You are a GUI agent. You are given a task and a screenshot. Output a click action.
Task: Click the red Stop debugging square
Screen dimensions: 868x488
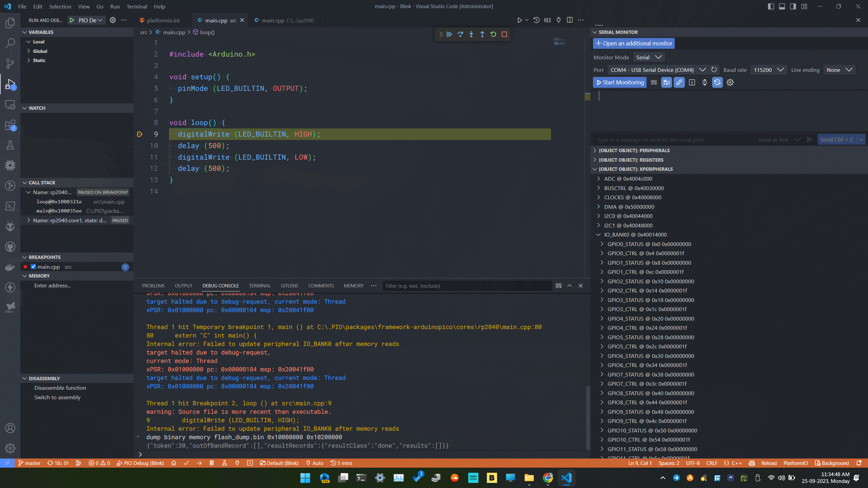[504, 34]
